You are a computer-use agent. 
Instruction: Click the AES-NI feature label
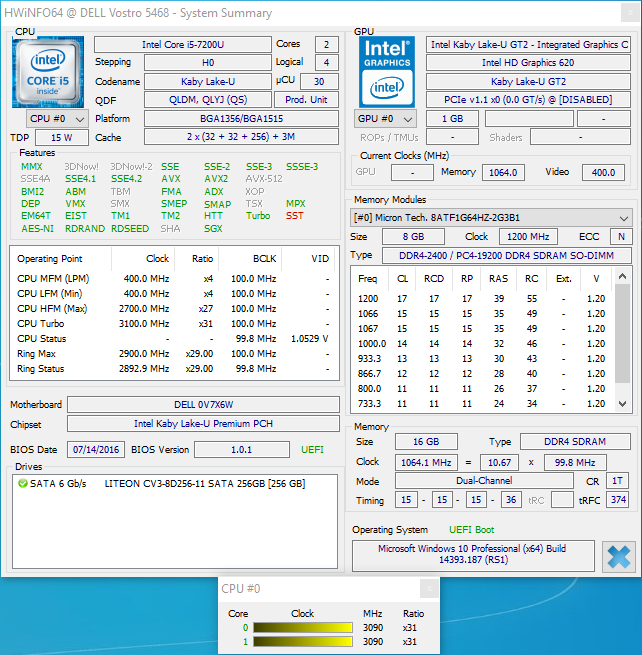(38, 229)
